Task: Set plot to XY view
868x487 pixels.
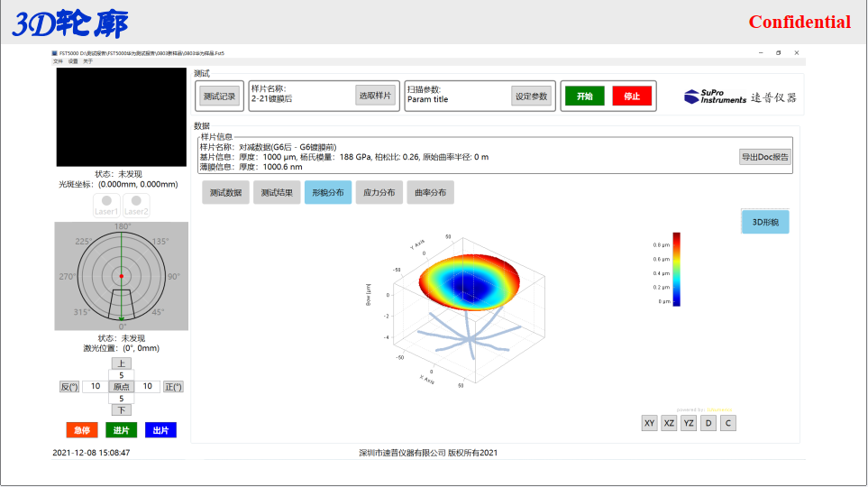Action: [x=649, y=423]
